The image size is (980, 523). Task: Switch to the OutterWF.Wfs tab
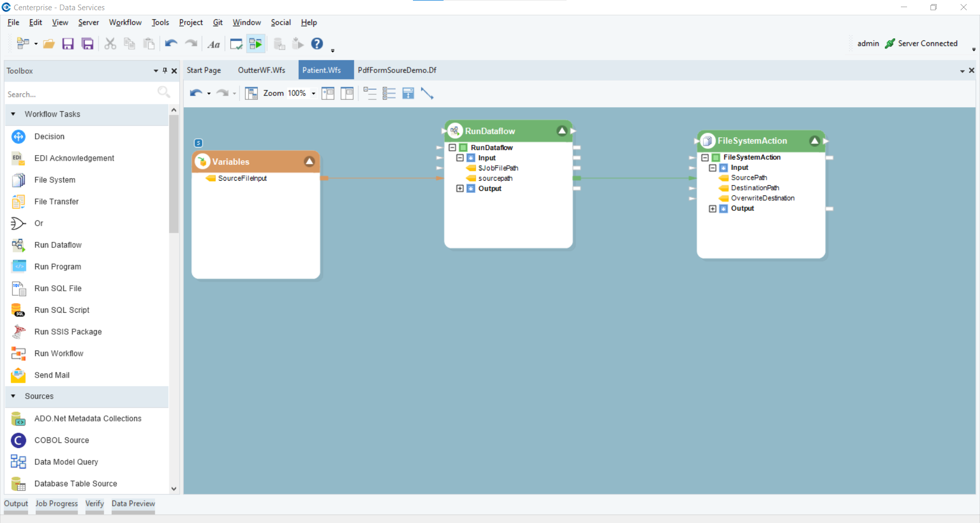[261, 70]
